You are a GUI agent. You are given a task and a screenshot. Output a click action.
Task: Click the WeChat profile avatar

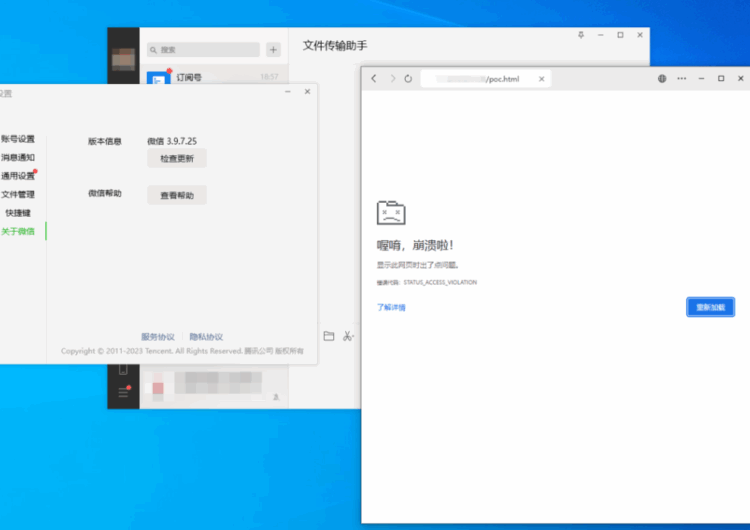point(123,59)
